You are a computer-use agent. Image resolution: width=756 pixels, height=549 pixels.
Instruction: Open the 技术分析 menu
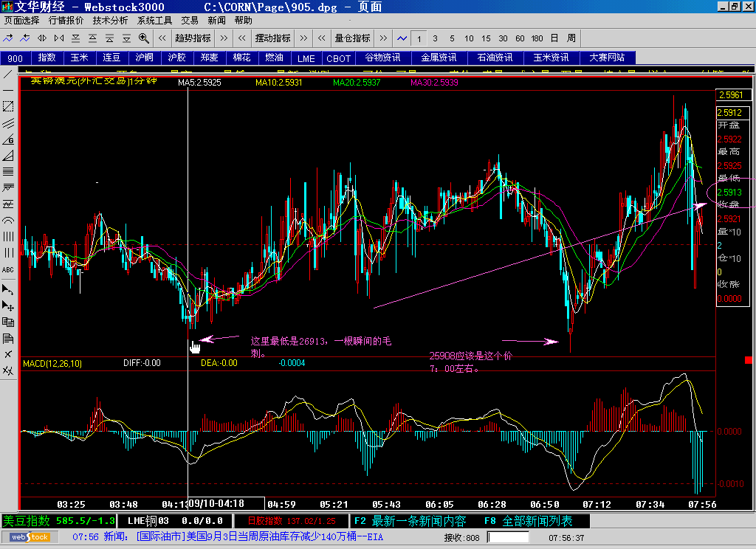click(111, 20)
